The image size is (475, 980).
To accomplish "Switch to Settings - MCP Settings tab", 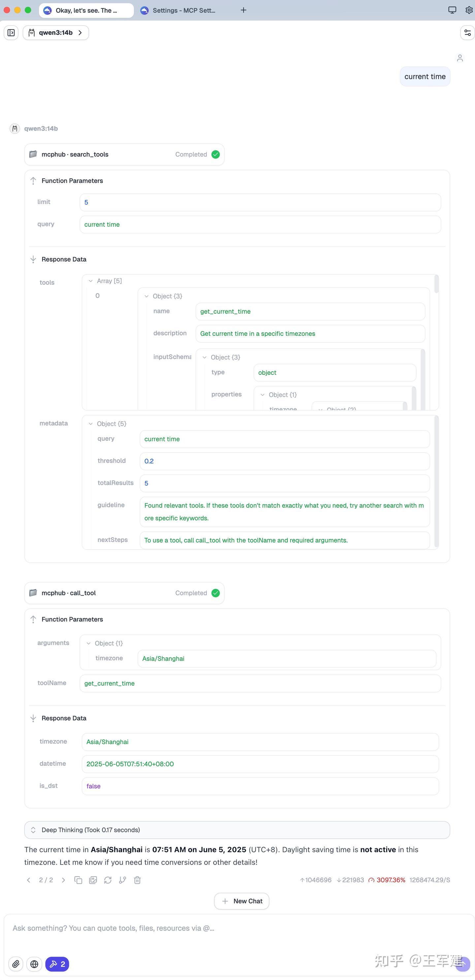I will [184, 11].
